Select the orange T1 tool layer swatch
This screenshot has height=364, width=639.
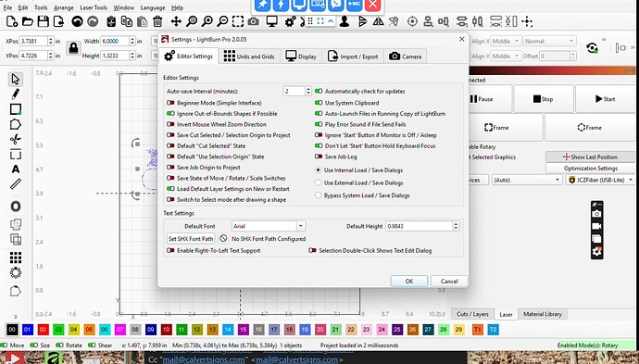point(477,330)
